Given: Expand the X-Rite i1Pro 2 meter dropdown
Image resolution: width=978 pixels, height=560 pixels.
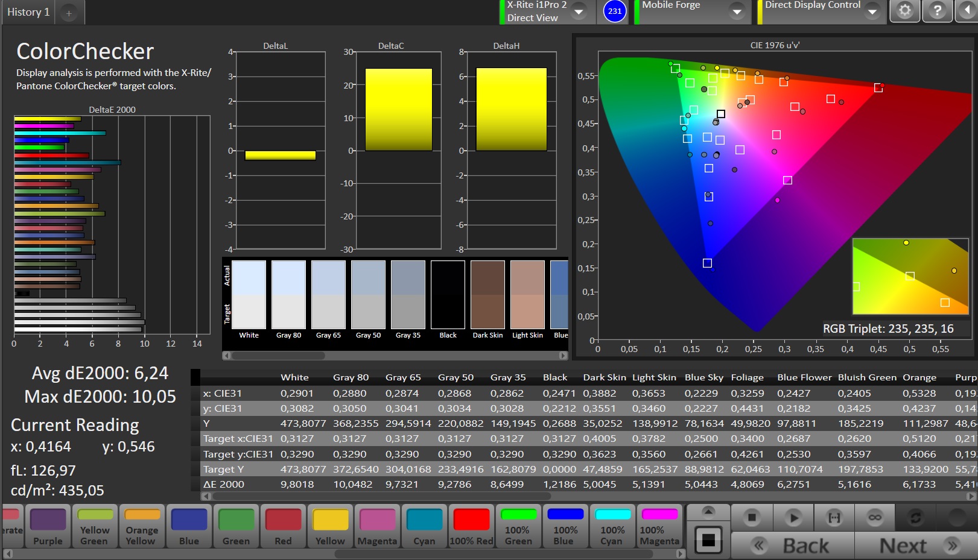Looking at the screenshot, I should tap(579, 11).
